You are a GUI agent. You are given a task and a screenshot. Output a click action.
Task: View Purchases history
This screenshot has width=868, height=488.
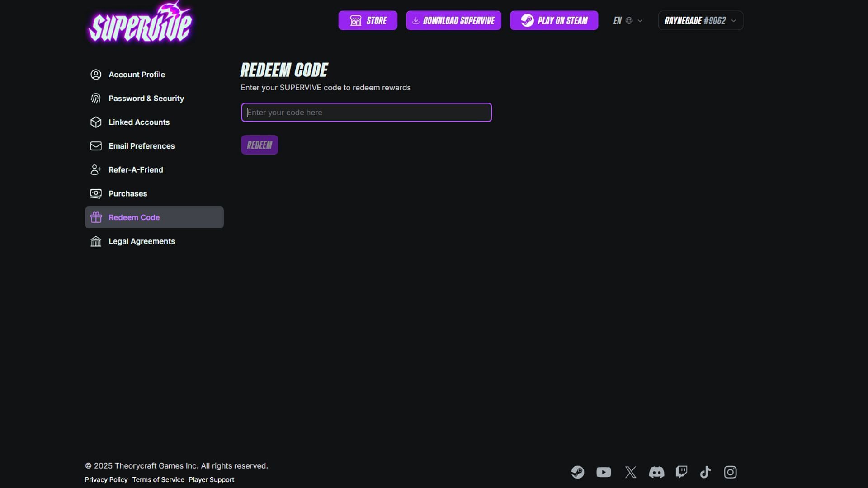154,194
